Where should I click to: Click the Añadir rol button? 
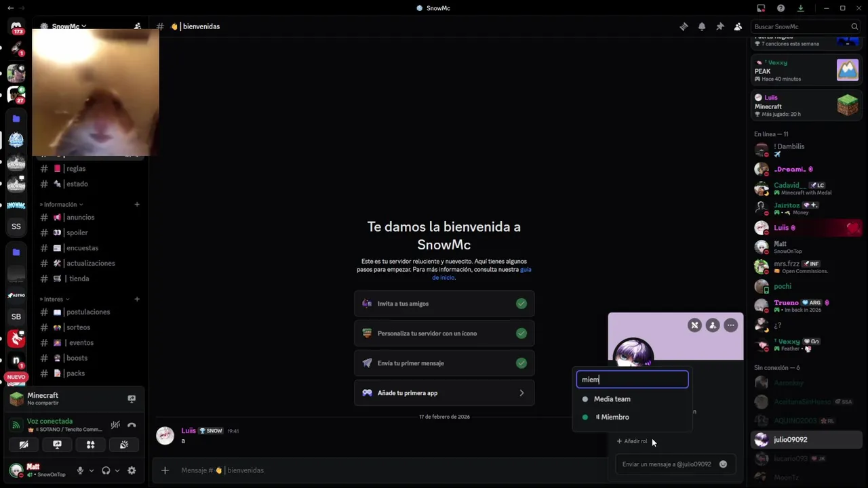[632, 441]
